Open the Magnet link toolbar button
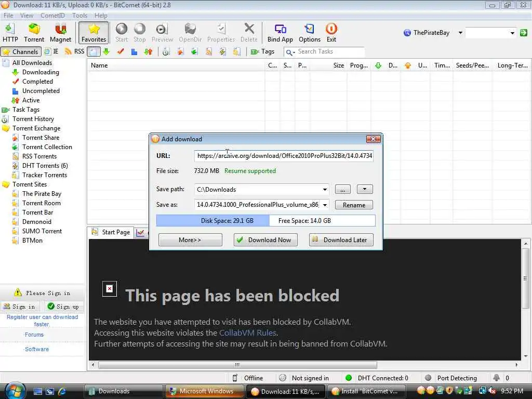This screenshot has width=532, height=399. coord(60,33)
